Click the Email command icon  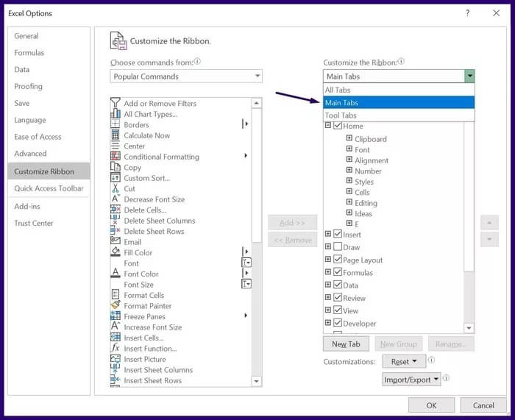click(x=116, y=241)
